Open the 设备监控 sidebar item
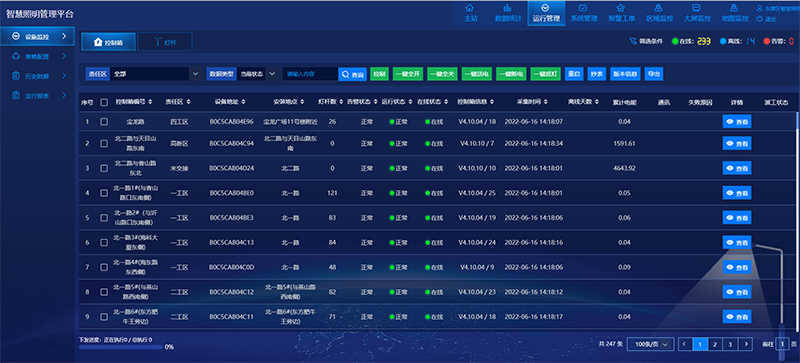This screenshot has height=363, width=800. click(37, 36)
